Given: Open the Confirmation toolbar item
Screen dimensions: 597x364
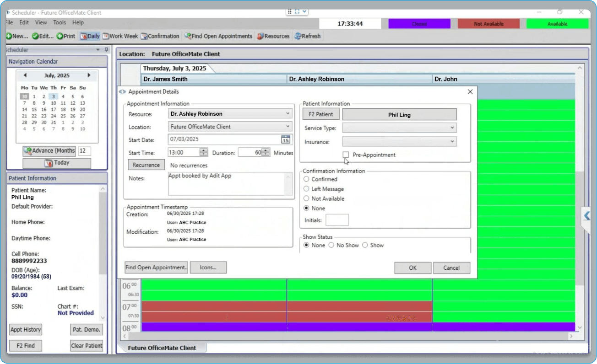Looking at the screenshot, I should click(x=160, y=36).
